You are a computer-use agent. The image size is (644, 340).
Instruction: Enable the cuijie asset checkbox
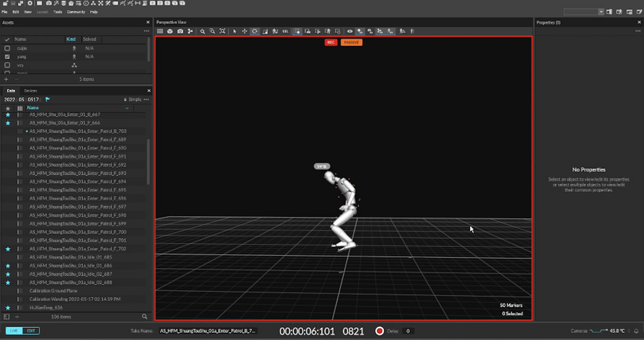point(7,48)
